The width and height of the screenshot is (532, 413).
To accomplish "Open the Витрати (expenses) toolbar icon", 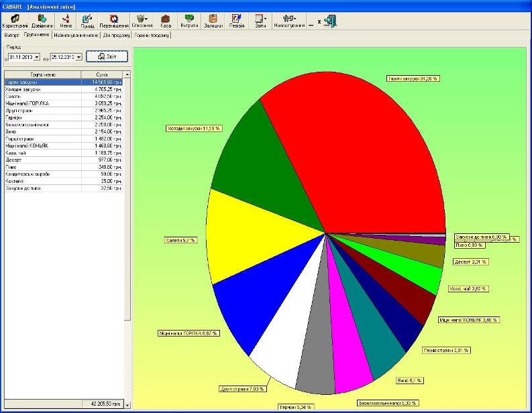I will tap(189, 21).
